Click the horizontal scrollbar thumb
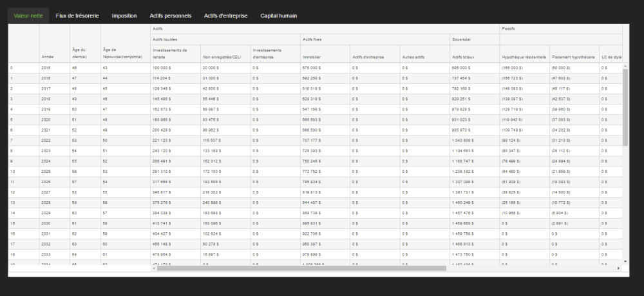 tap(301, 268)
